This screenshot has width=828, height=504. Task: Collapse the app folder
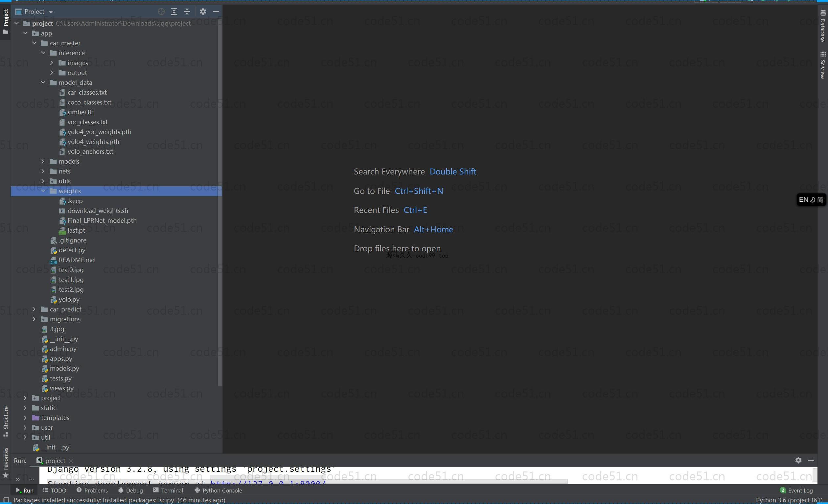pyautogui.click(x=26, y=33)
